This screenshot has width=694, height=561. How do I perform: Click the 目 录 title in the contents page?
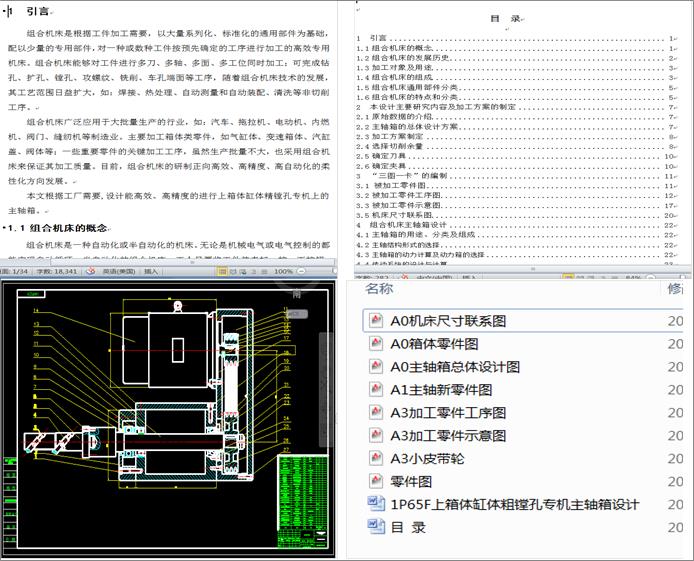[505, 19]
